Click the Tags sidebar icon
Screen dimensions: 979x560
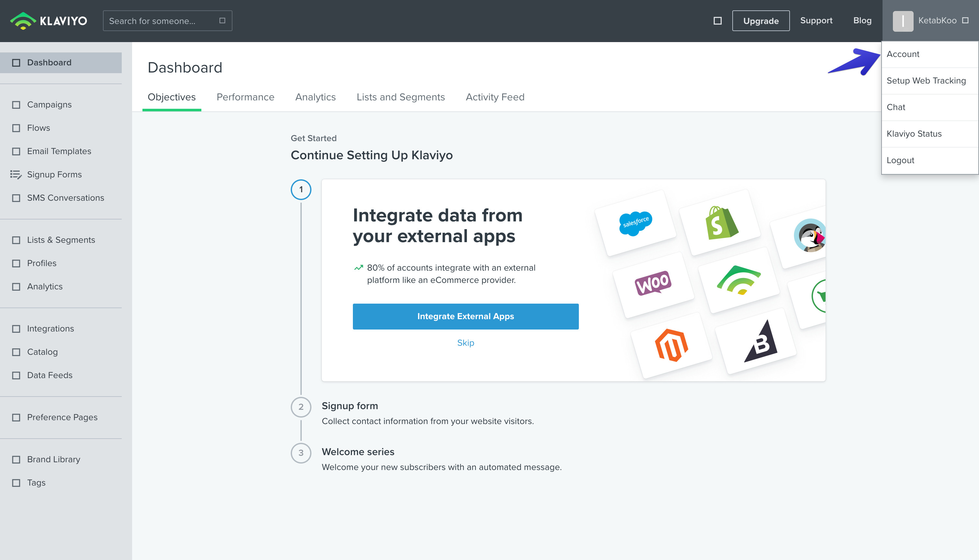(16, 483)
